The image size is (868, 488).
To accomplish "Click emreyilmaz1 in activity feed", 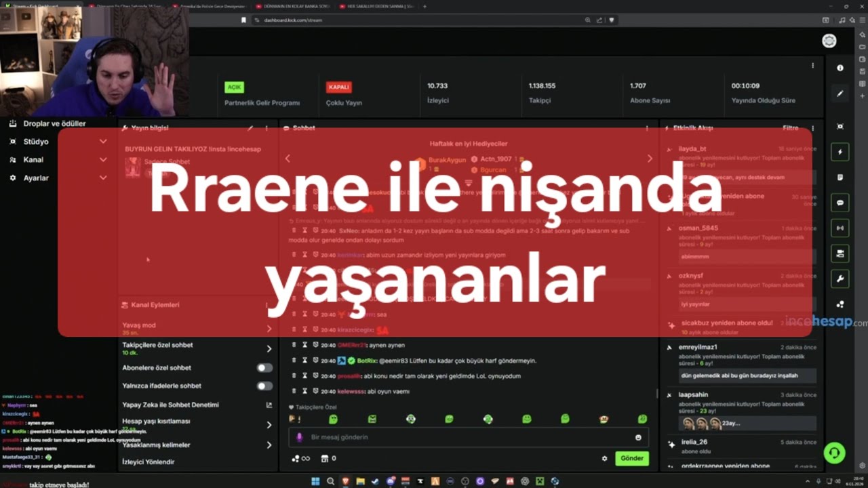I will click(x=698, y=347).
